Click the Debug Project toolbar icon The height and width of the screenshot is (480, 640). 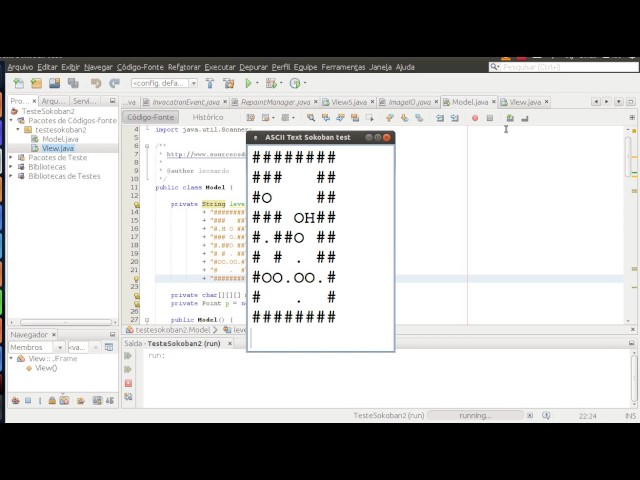(x=271, y=83)
